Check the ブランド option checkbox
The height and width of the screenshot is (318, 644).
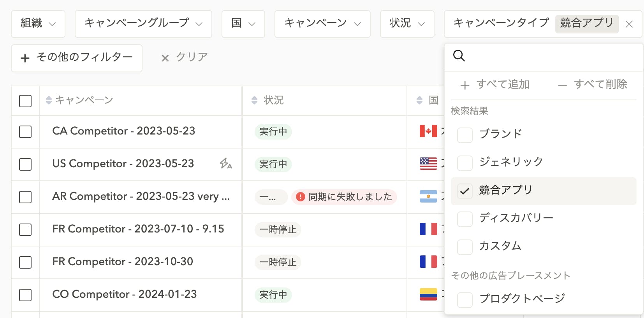(465, 135)
